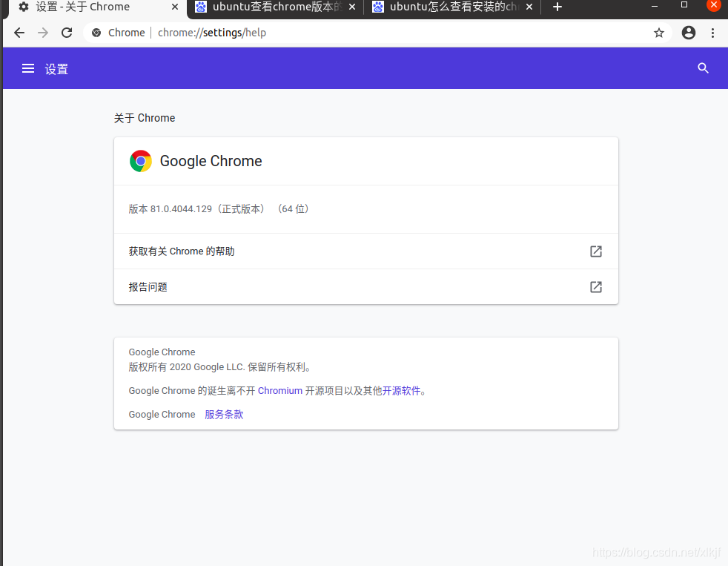Viewport: 728px width, 566px height.
Task: Follow the 开源软件 link
Action: pyautogui.click(x=401, y=391)
